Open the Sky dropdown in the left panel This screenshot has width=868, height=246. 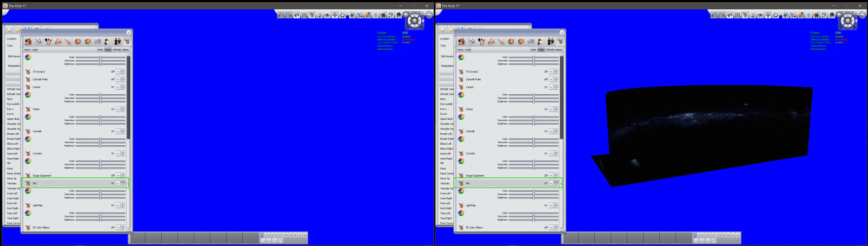click(x=118, y=183)
